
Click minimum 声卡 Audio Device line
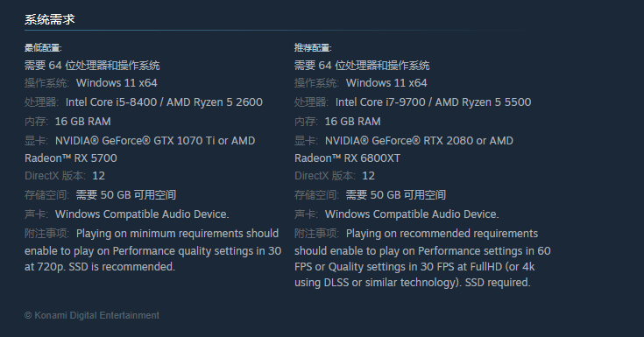[126, 214]
